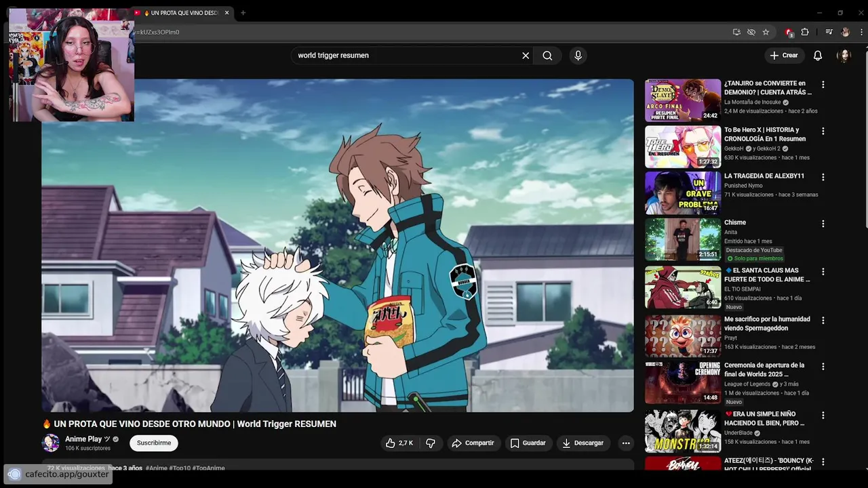Click the #Anime hashtag
This screenshot has width=868, height=488.
click(x=156, y=468)
